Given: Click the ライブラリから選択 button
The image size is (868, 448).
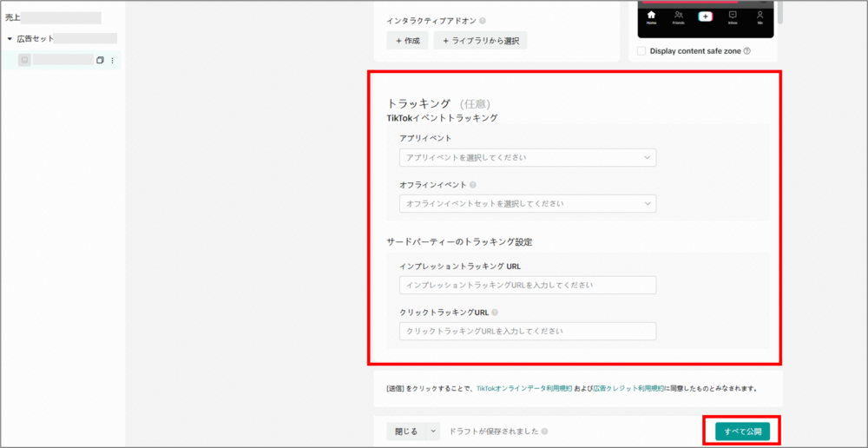Looking at the screenshot, I should pos(481,41).
